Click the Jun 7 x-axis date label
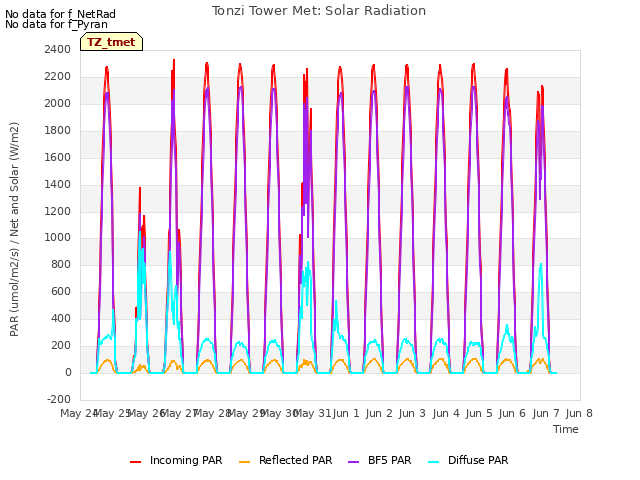The width and height of the screenshot is (640, 480). click(546, 413)
